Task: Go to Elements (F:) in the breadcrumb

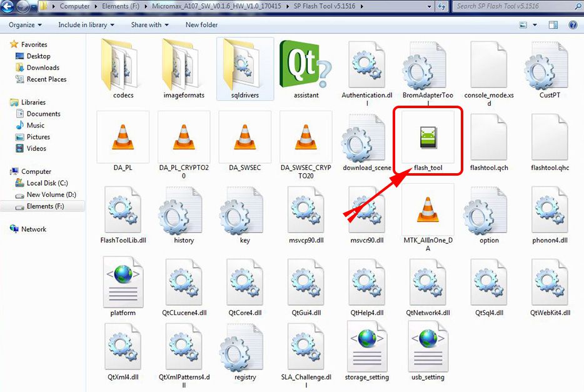Action: click(x=120, y=6)
